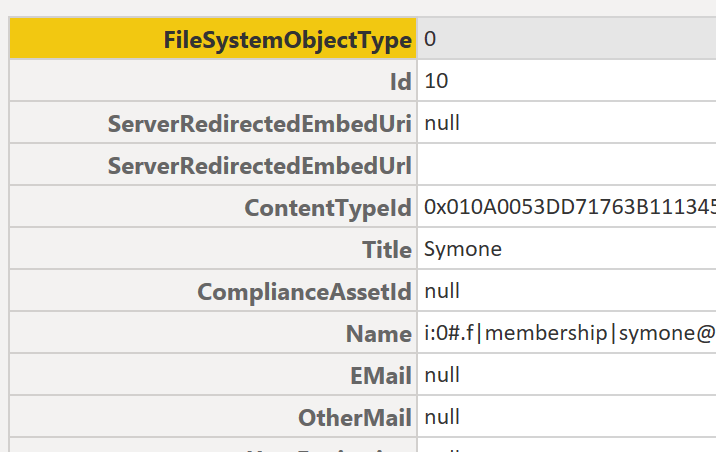Select the ContentTypeId field name

click(x=328, y=208)
